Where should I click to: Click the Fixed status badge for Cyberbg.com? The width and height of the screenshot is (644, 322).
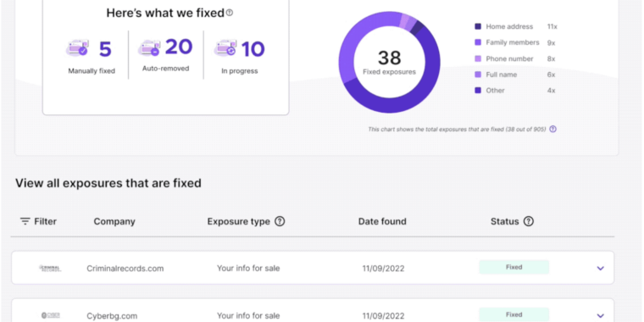point(514,314)
